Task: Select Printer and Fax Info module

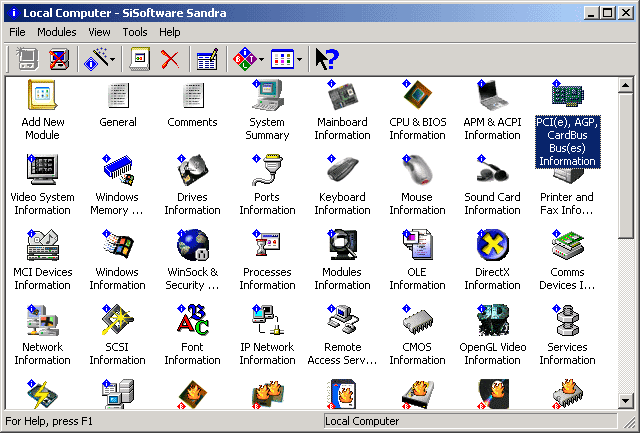Action: pos(567,203)
